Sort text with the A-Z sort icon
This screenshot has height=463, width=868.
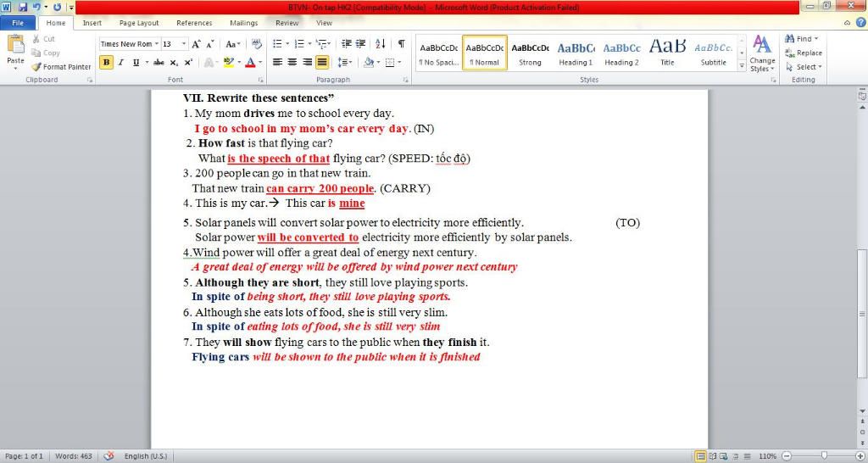381,44
